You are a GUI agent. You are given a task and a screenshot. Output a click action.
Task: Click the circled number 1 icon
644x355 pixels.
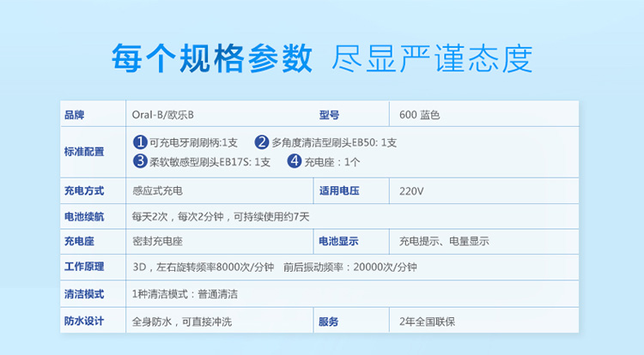click(140, 142)
